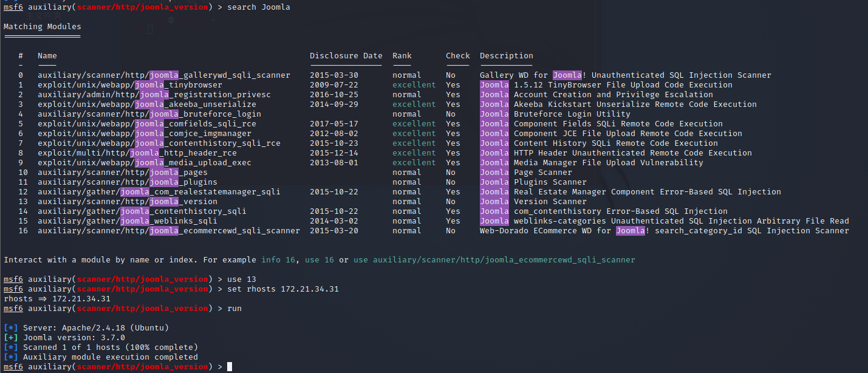Screen dimensions: 868x373
Task: Select Web-Dorado ECommerce WD description
Action: pos(665,231)
